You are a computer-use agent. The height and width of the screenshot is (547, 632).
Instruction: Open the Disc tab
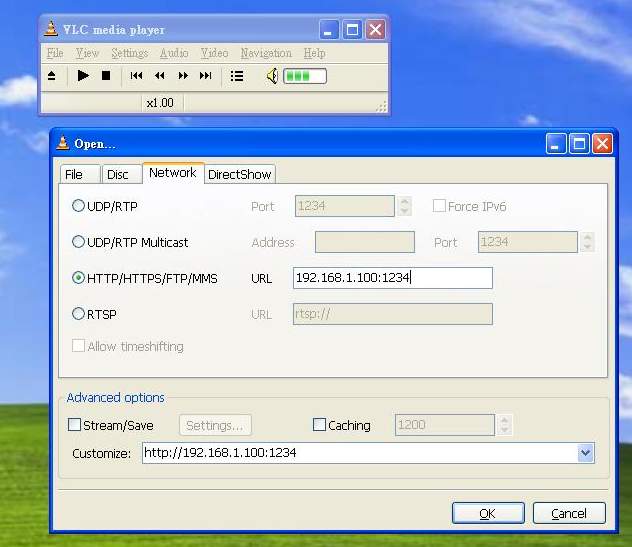tap(118, 174)
